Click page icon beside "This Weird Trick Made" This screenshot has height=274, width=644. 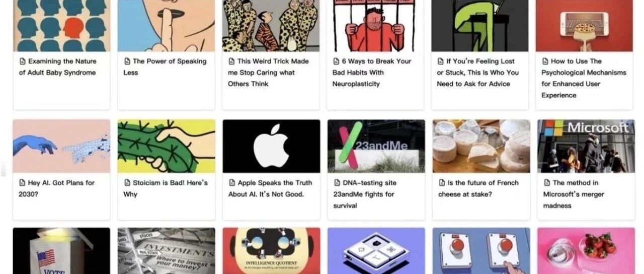[x=231, y=61]
